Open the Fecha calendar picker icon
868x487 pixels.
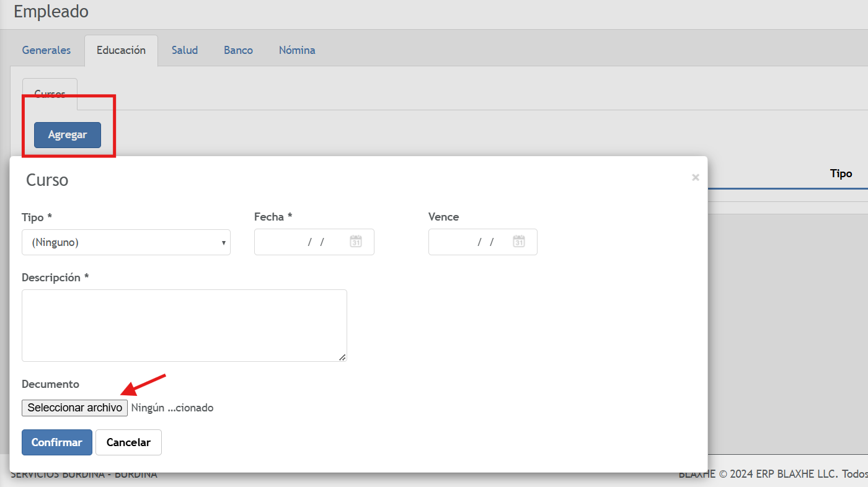point(356,242)
